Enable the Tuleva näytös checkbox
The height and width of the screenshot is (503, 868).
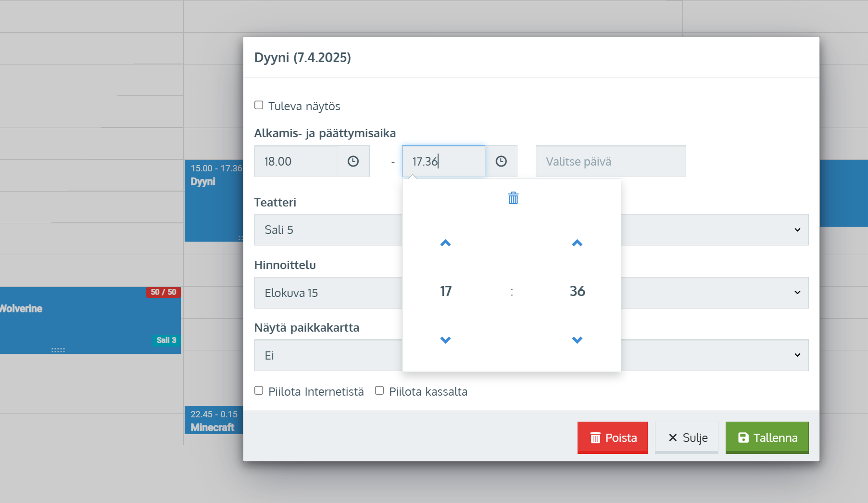259,105
